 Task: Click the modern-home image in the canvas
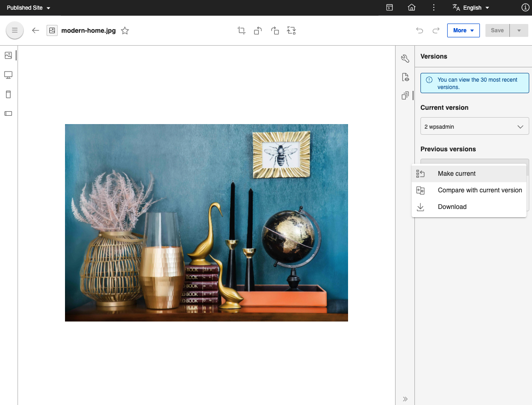coord(206,222)
